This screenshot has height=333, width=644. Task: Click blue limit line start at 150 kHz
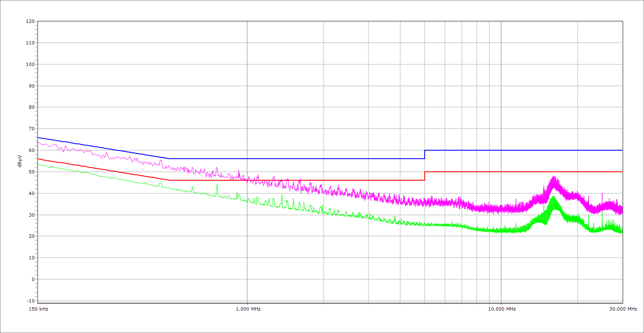click(x=38, y=138)
